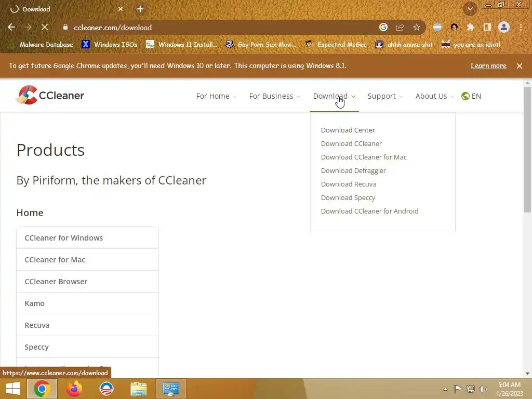Select Download Center menu entry
The image size is (532, 399).
point(348,130)
